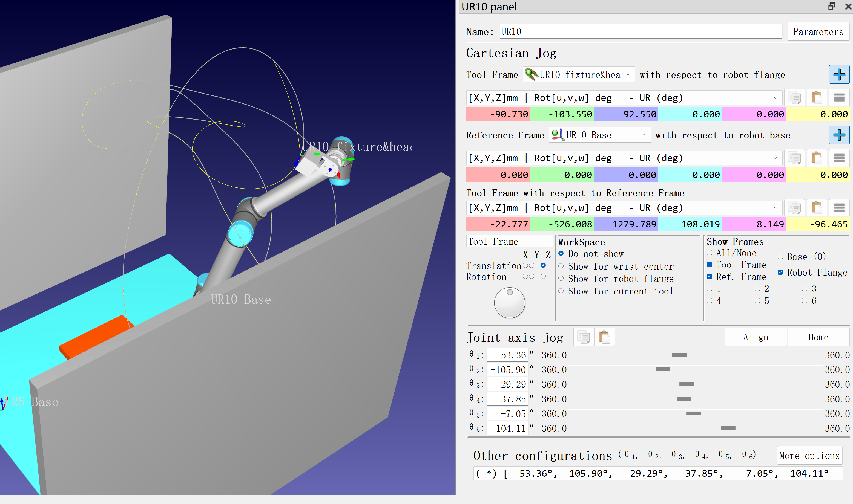Screen dimensions: 853x504
Task: Copy joint values in Joint axis jog
Action: click(584, 337)
